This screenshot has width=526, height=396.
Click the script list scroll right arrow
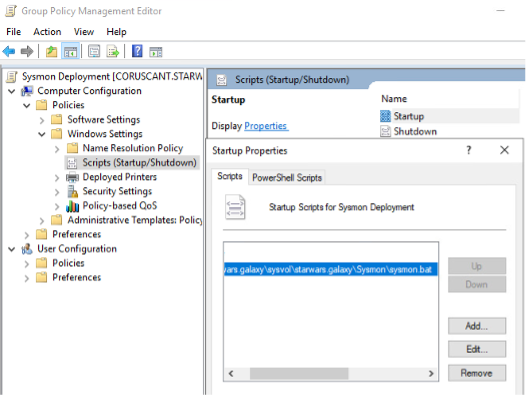[x=431, y=374]
